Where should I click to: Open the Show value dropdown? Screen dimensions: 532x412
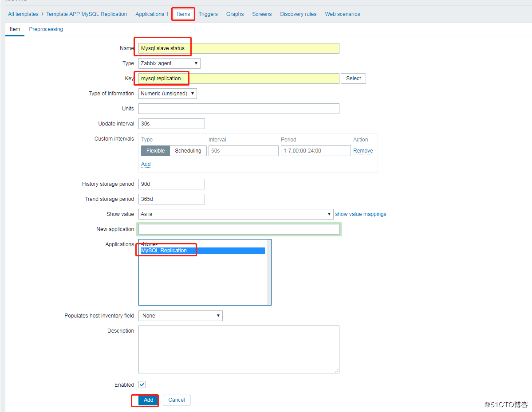(x=236, y=214)
